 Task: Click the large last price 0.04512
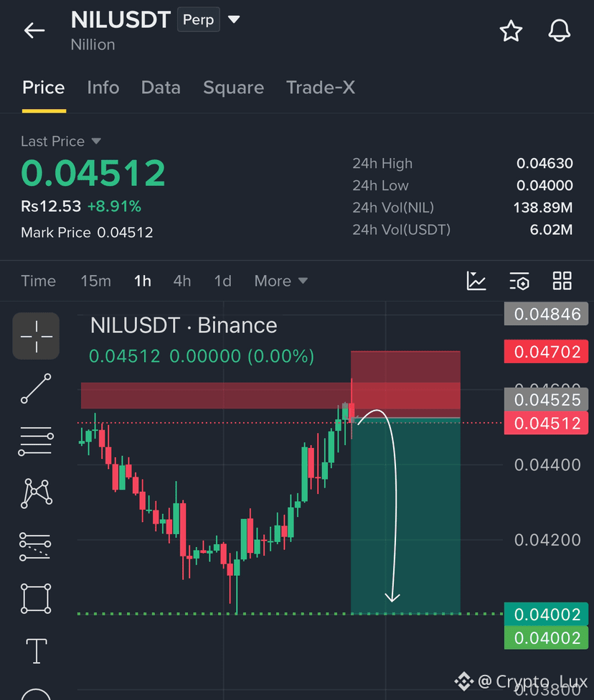[93, 173]
